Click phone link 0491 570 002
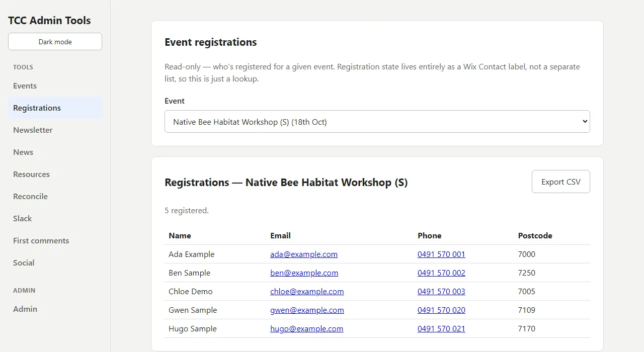The image size is (644, 352). click(x=441, y=273)
